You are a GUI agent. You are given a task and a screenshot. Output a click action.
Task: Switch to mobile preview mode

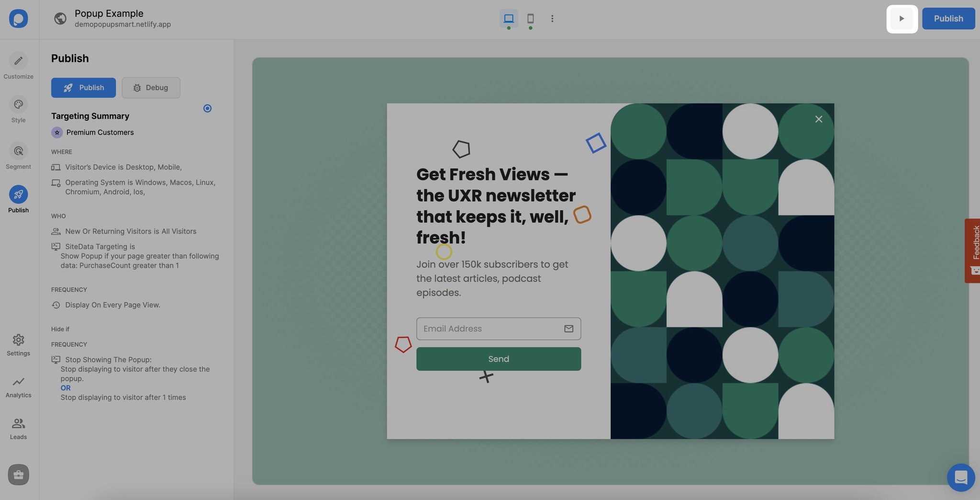531,18
